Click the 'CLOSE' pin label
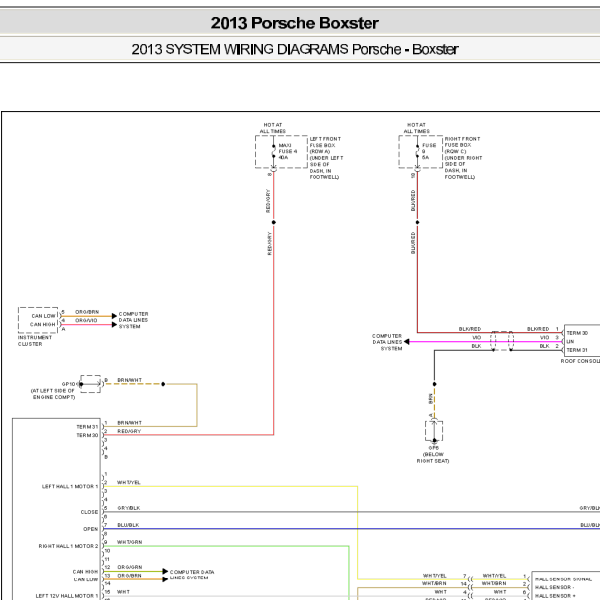This screenshot has width=600, height=600. tap(89, 512)
